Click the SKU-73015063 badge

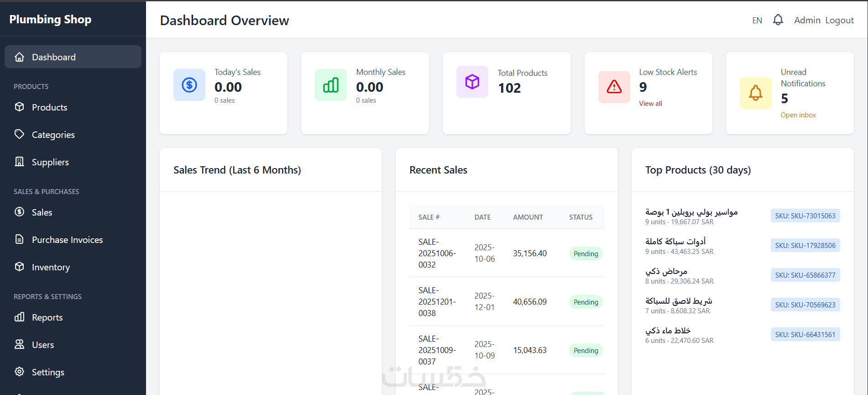click(x=805, y=216)
